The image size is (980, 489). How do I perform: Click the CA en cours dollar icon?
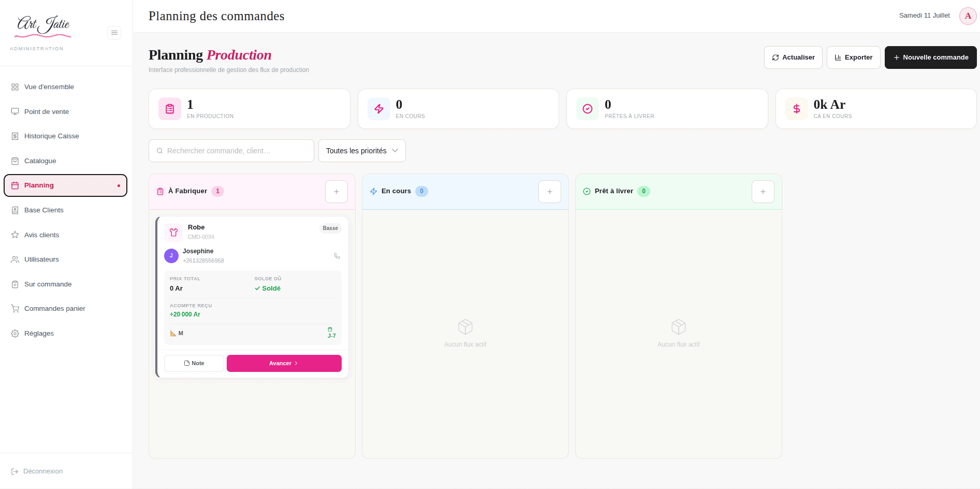point(797,109)
